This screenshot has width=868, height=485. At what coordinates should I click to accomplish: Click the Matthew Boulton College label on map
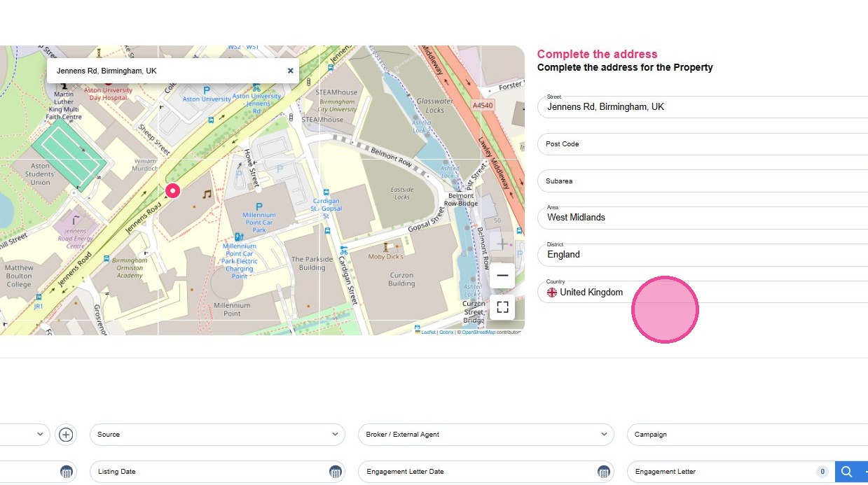19,276
